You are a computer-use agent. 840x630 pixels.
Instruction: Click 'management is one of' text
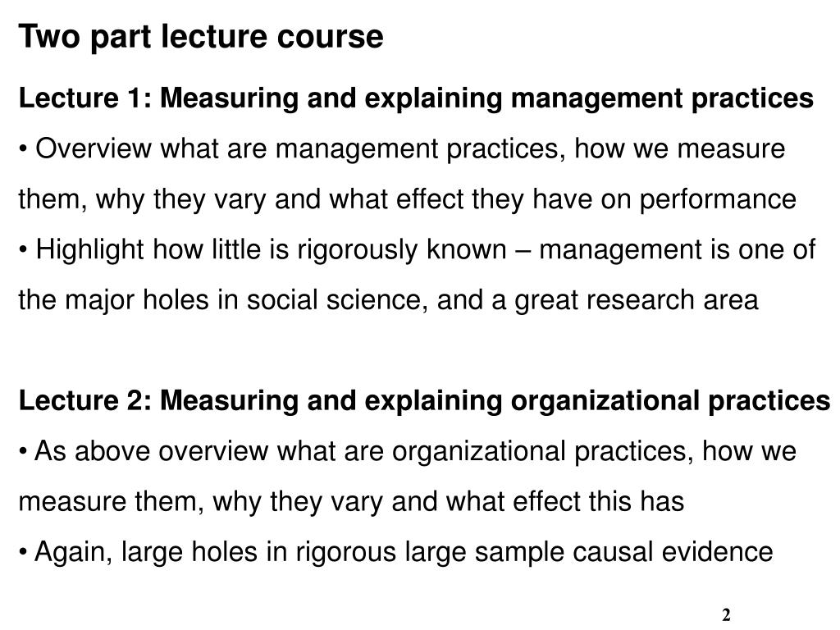(677, 250)
